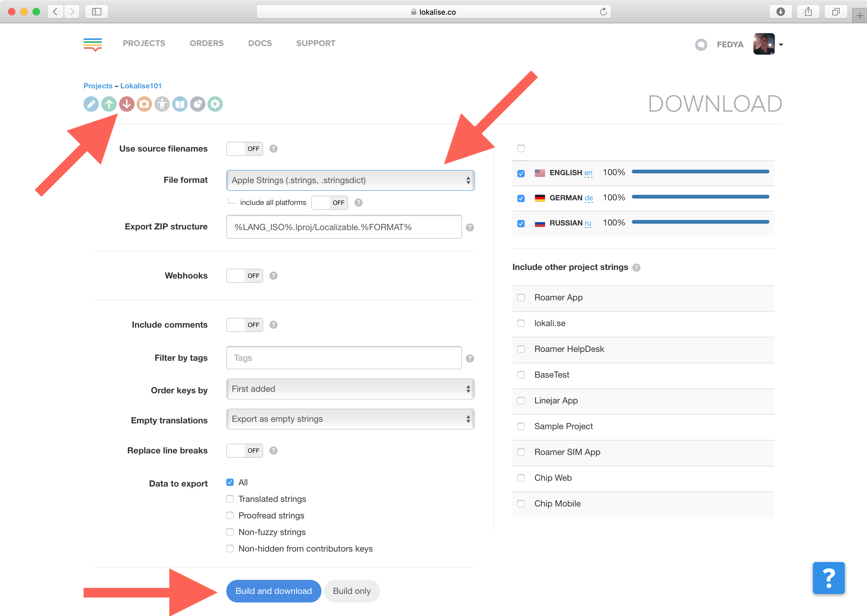Click the en language code link

click(588, 173)
